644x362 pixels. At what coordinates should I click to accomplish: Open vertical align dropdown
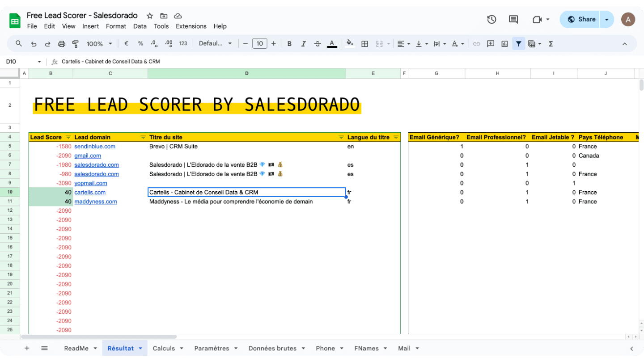tap(422, 44)
